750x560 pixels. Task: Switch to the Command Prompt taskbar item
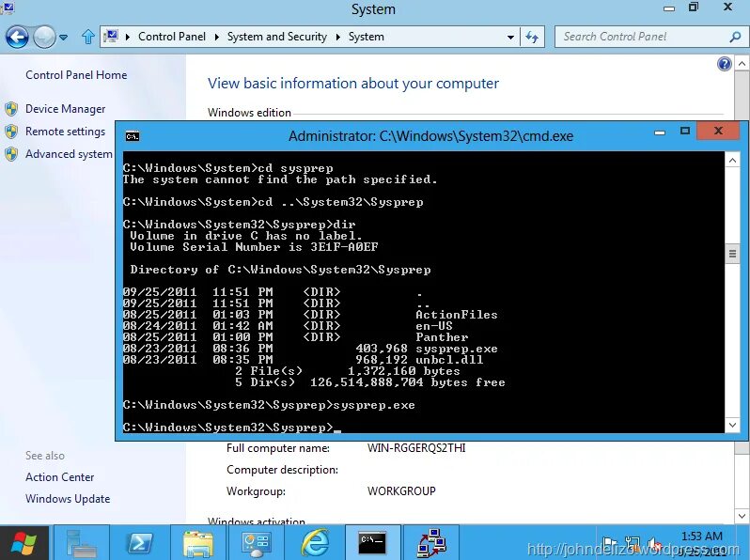(x=372, y=543)
